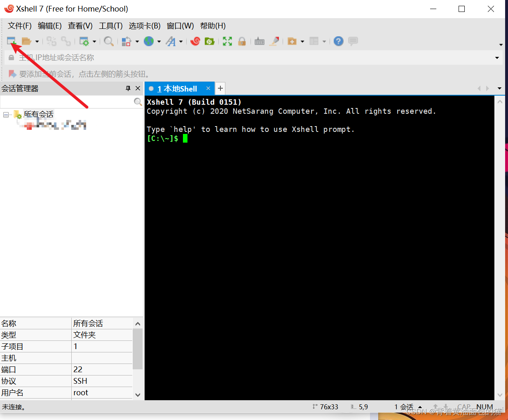Click the color scheme toolbar icon
The width and height of the screenshot is (508, 420).
tap(126, 41)
